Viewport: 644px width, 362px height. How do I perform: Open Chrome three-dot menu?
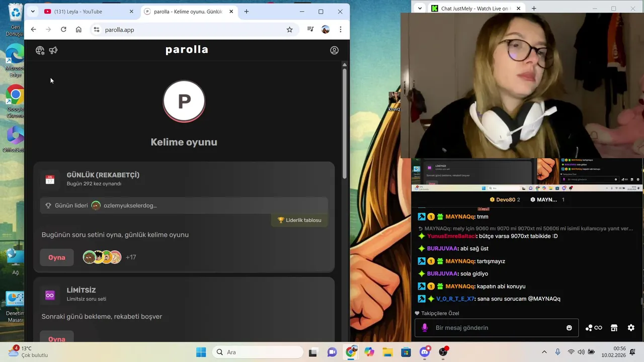click(341, 30)
